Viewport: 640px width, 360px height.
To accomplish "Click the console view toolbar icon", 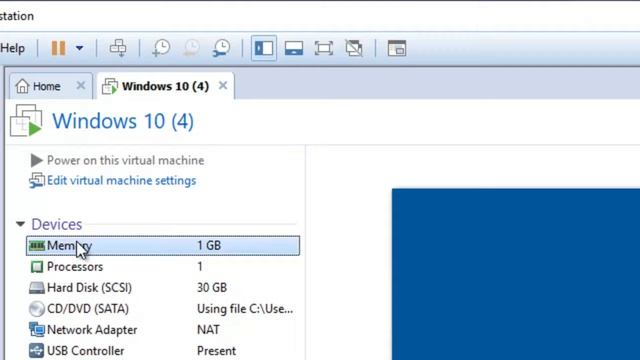I will click(397, 48).
